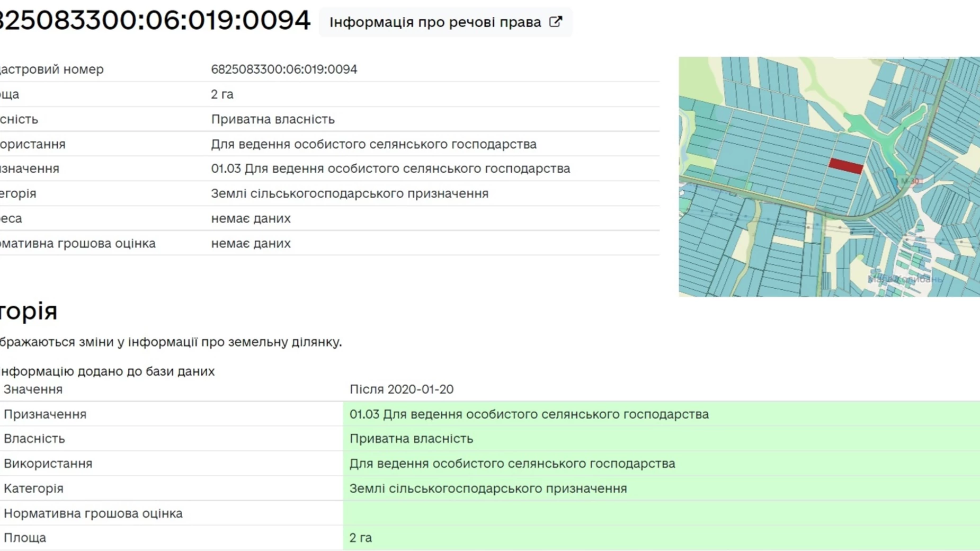Click the 'Використання' row label in history table

point(48,464)
